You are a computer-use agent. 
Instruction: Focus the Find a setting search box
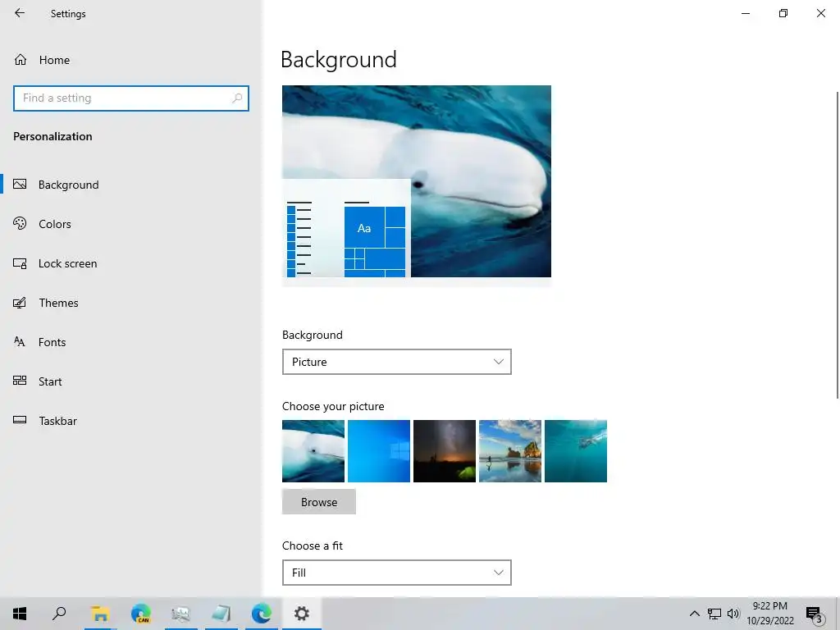coord(131,98)
